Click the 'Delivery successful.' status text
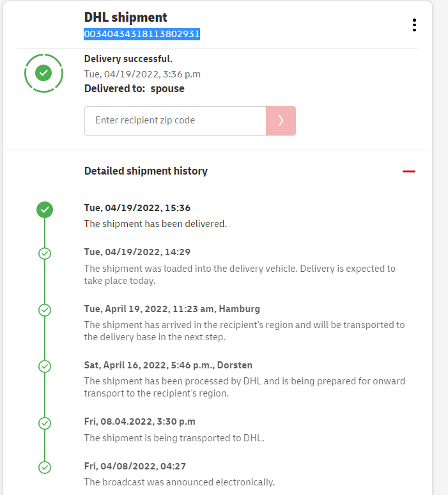 pyautogui.click(x=128, y=59)
